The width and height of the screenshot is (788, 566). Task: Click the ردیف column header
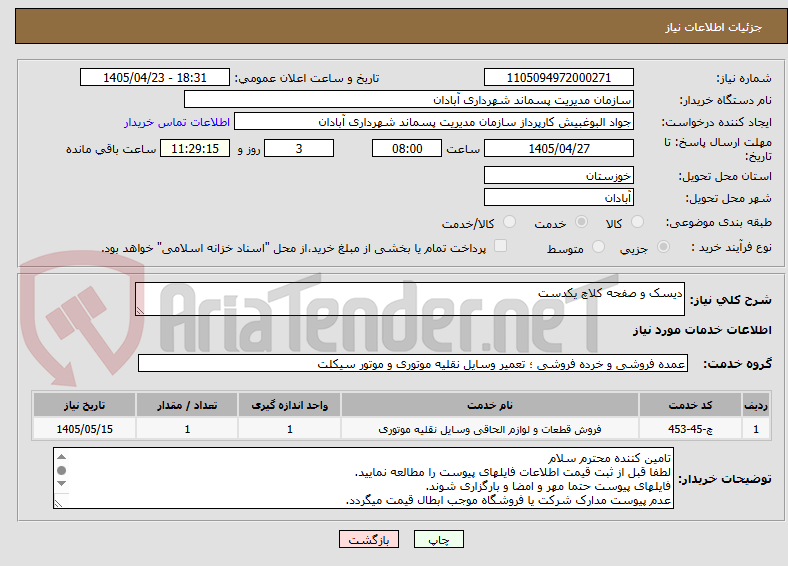[x=756, y=405]
